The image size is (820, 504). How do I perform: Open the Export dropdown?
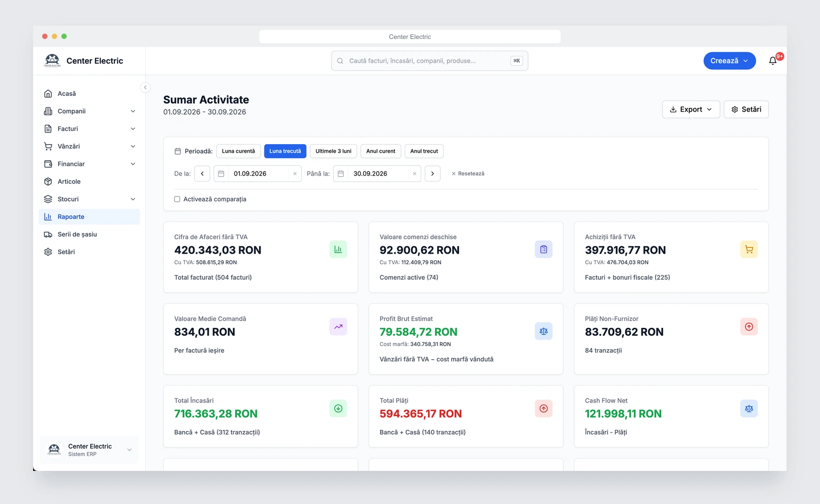coord(691,109)
